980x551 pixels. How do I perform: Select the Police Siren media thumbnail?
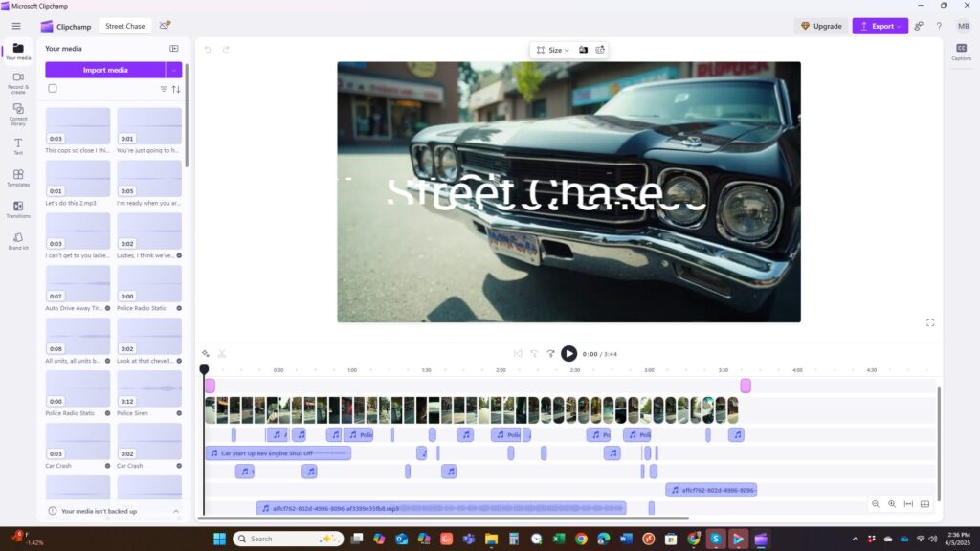[x=149, y=389]
